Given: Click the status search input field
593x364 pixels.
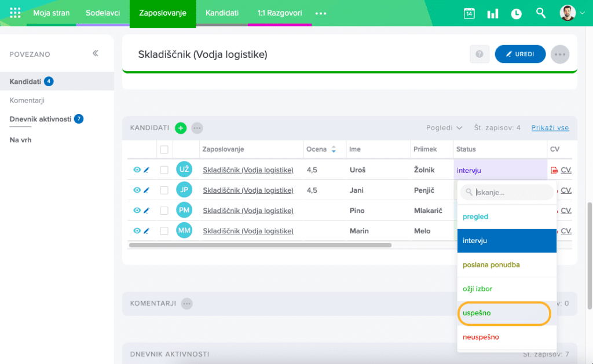Looking at the screenshot, I should pyautogui.click(x=512, y=192).
